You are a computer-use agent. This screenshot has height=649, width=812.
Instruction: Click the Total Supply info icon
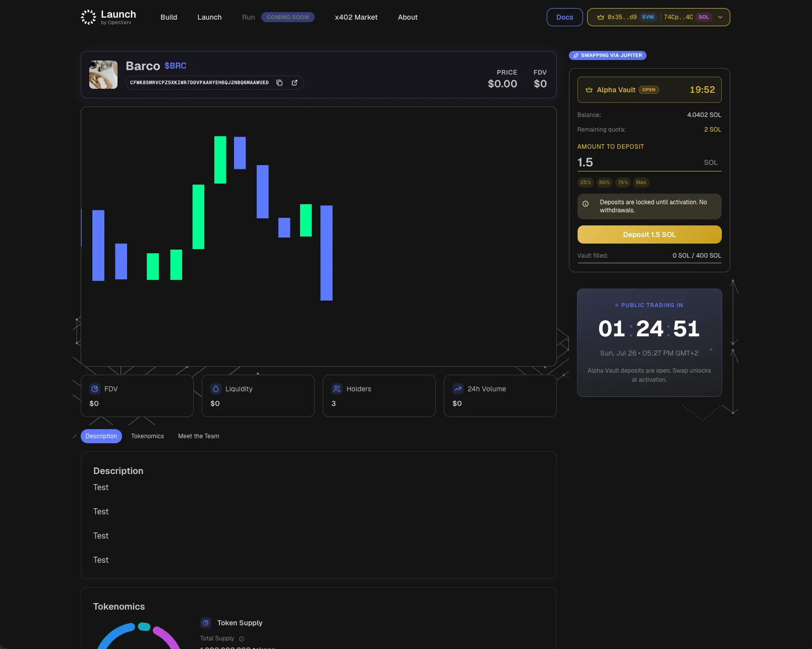242,639
